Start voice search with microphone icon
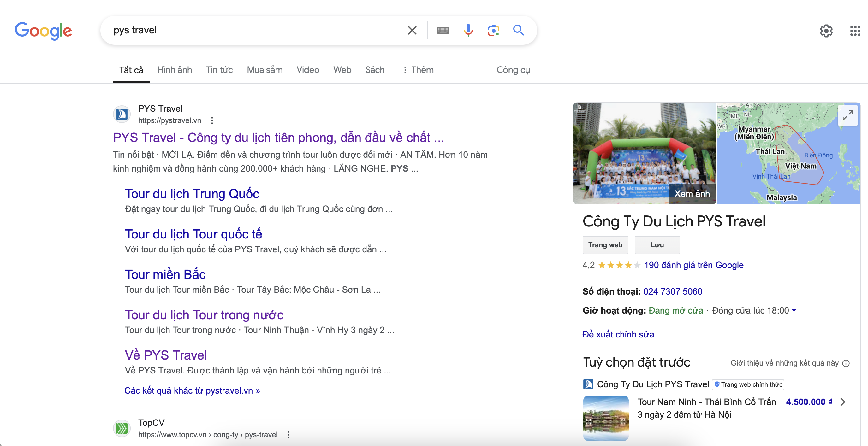The height and width of the screenshot is (446, 868). point(468,30)
